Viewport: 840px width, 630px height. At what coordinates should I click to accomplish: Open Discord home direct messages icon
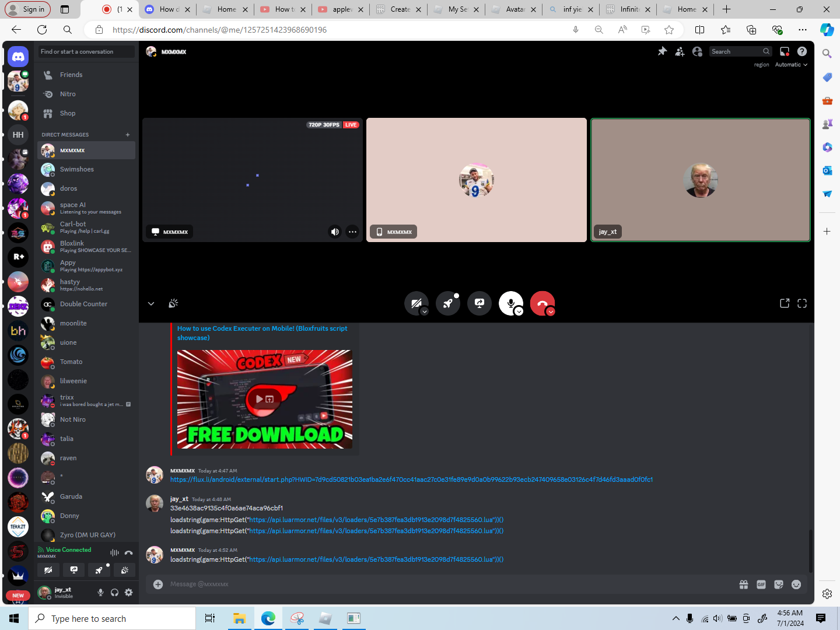point(18,57)
